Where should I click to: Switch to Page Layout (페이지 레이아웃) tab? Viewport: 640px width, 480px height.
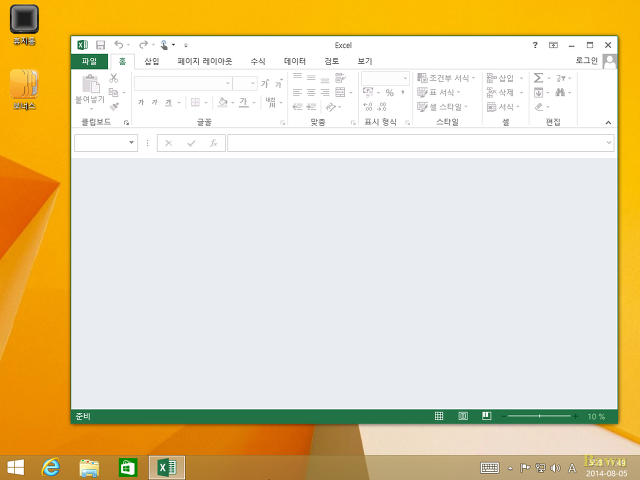(x=204, y=61)
